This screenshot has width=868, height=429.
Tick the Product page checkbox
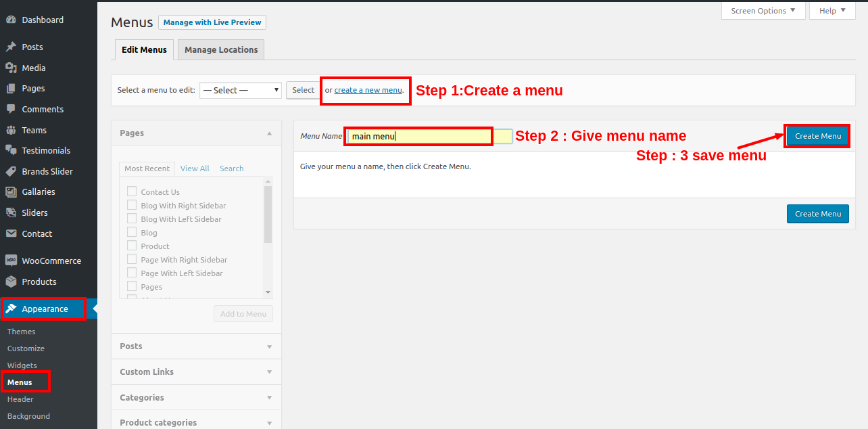click(x=132, y=246)
